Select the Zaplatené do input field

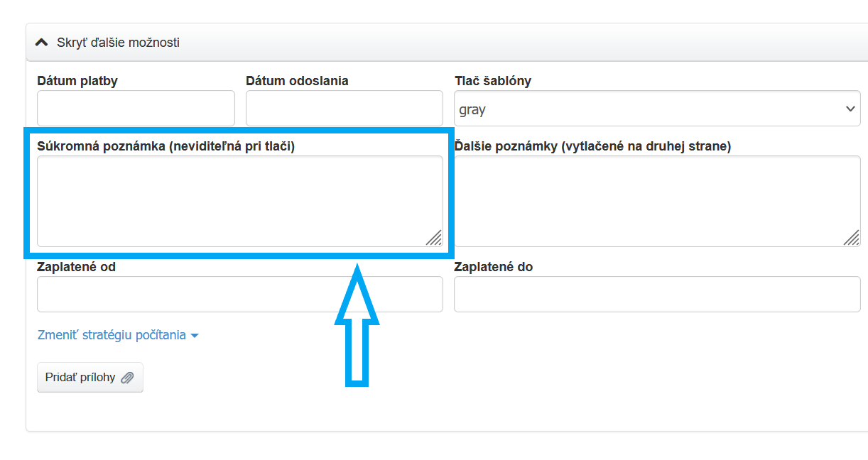point(657,294)
